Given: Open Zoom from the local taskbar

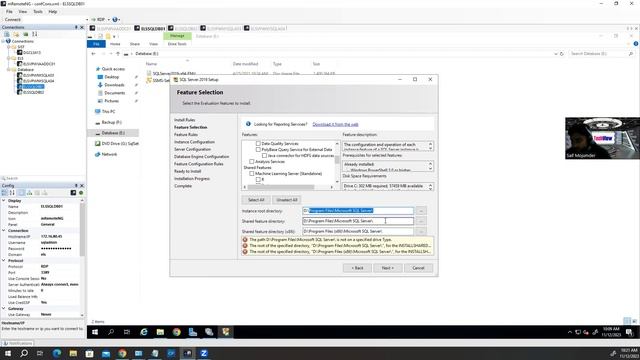Looking at the screenshot, I should pyautogui.click(x=204, y=353).
